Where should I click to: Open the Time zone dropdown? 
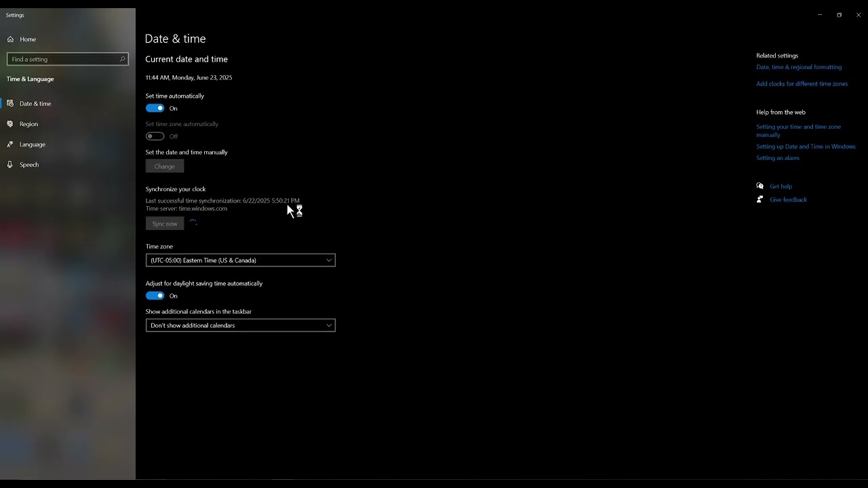point(241,260)
